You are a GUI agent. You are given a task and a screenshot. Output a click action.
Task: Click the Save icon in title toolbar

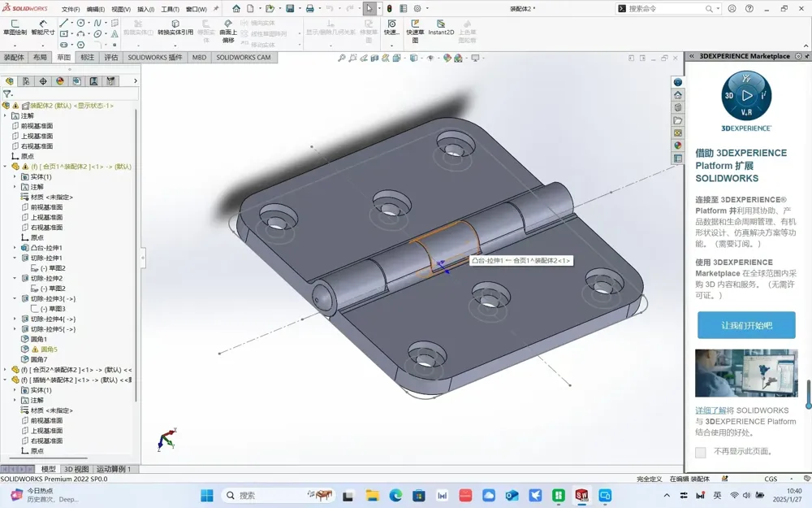point(290,8)
